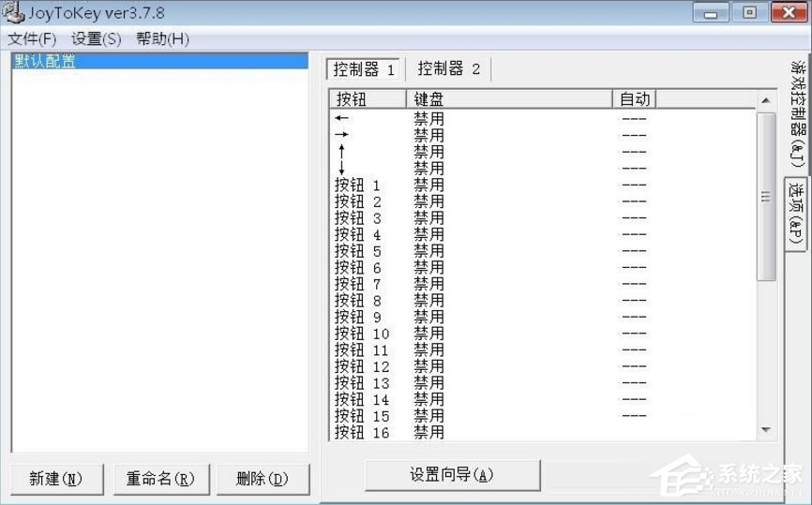Select the 按钮 15 row
Image resolution: width=812 pixels, height=505 pixels.
tap(543, 417)
